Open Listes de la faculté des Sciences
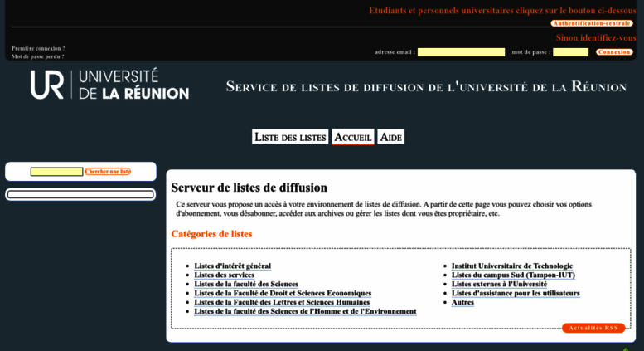Image resolution: width=644 pixels, height=351 pixels. (x=246, y=284)
